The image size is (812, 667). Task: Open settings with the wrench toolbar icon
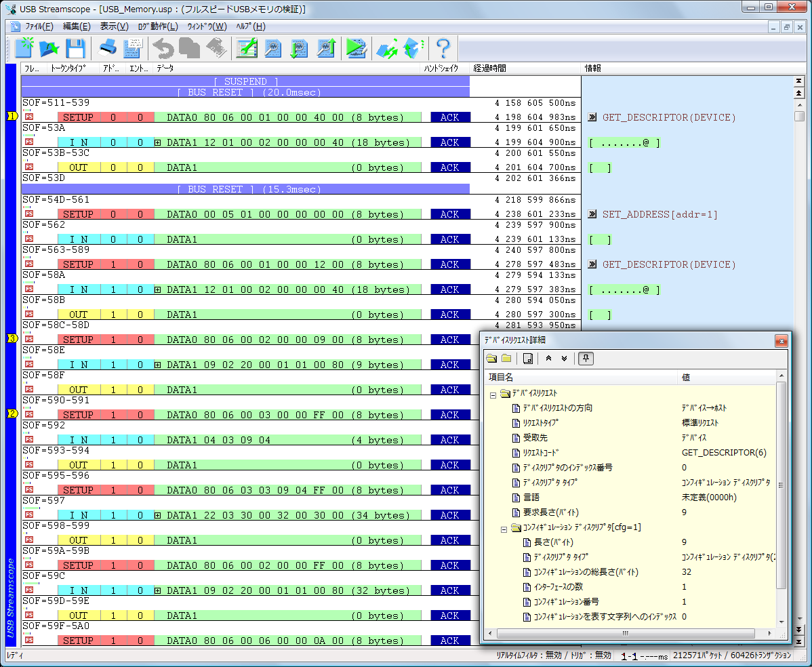pyautogui.click(x=247, y=48)
